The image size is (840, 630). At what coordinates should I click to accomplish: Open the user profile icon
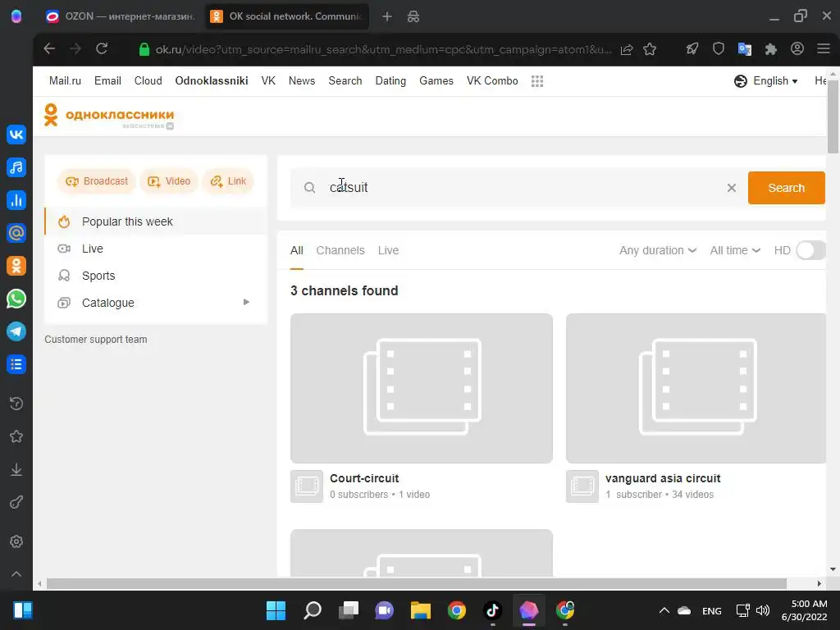797,49
